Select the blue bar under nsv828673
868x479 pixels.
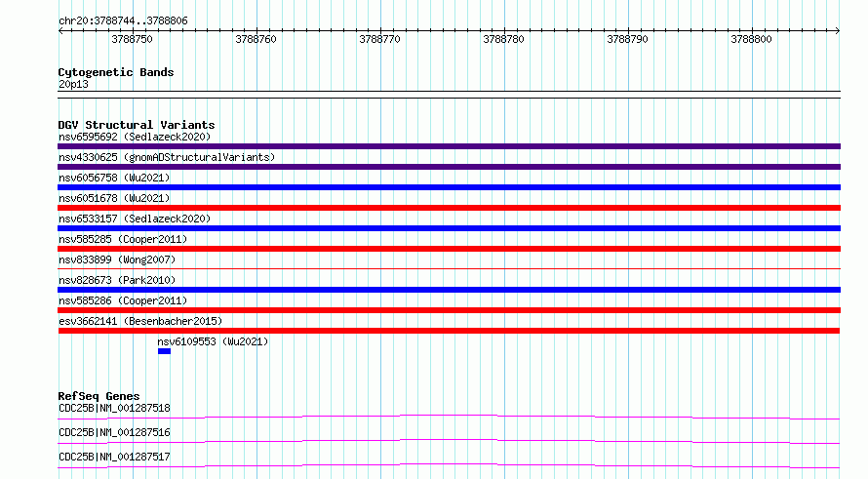tap(449, 290)
